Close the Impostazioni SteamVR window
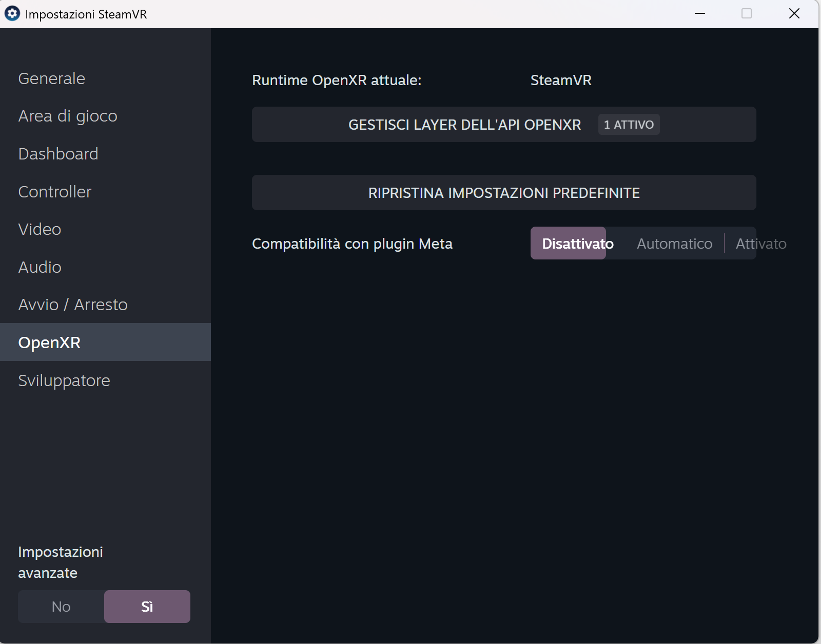The height and width of the screenshot is (644, 821). click(794, 14)
